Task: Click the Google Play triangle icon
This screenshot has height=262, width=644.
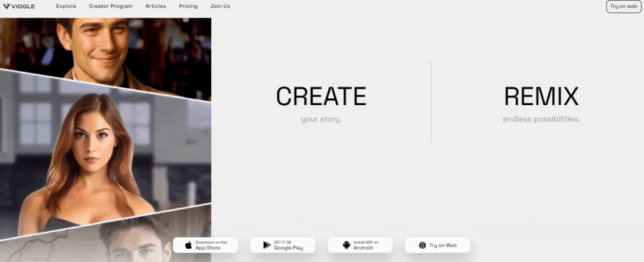Action: pos(267,245)
